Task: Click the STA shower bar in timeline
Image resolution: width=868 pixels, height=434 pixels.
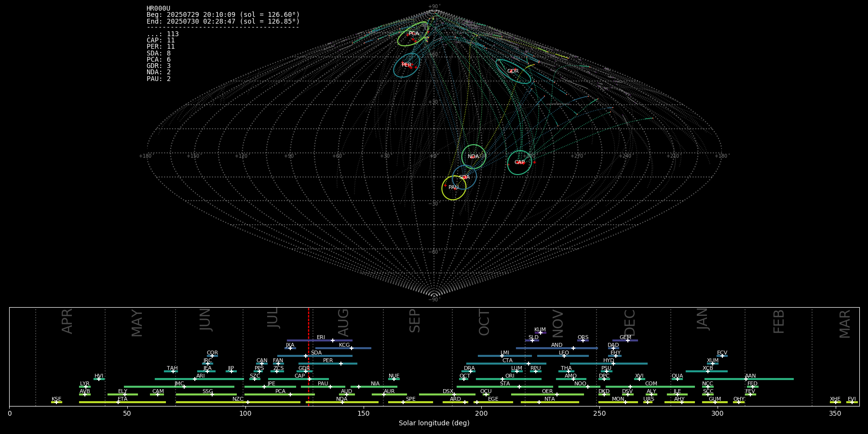Action: pos(505,387)
